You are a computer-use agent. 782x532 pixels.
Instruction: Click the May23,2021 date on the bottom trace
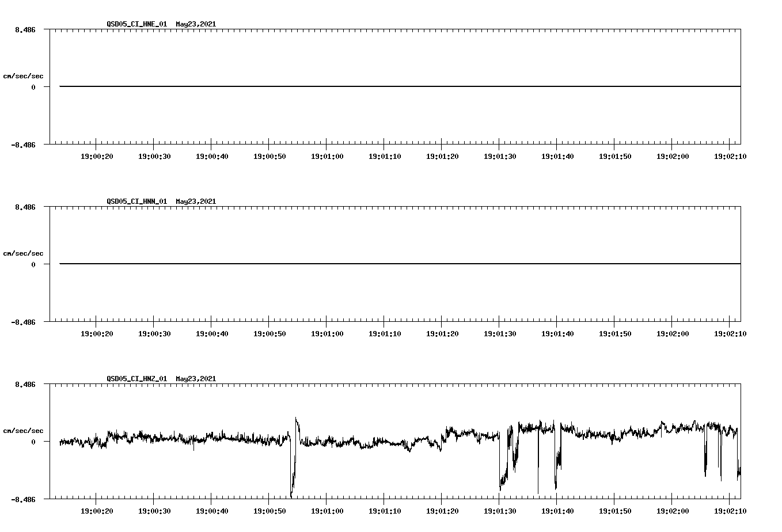point(195,379)
